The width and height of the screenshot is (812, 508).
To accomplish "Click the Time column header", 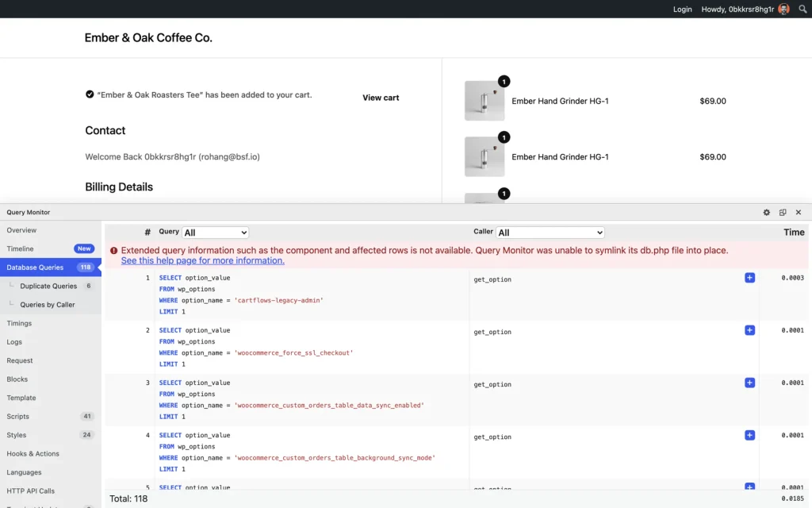I will tap(794, 233).
